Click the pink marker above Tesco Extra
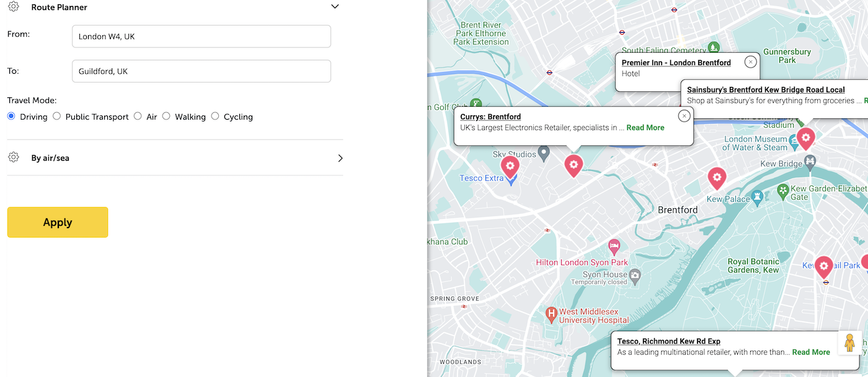Image resolution: width=868 pixels, height=377 pixels. tap(510, 166)
